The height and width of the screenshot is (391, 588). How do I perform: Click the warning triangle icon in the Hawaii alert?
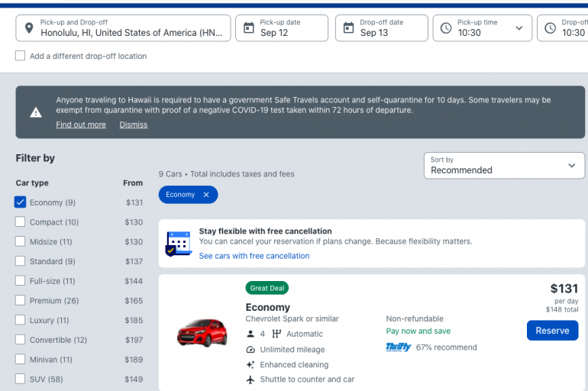click(x=36, y=112)
